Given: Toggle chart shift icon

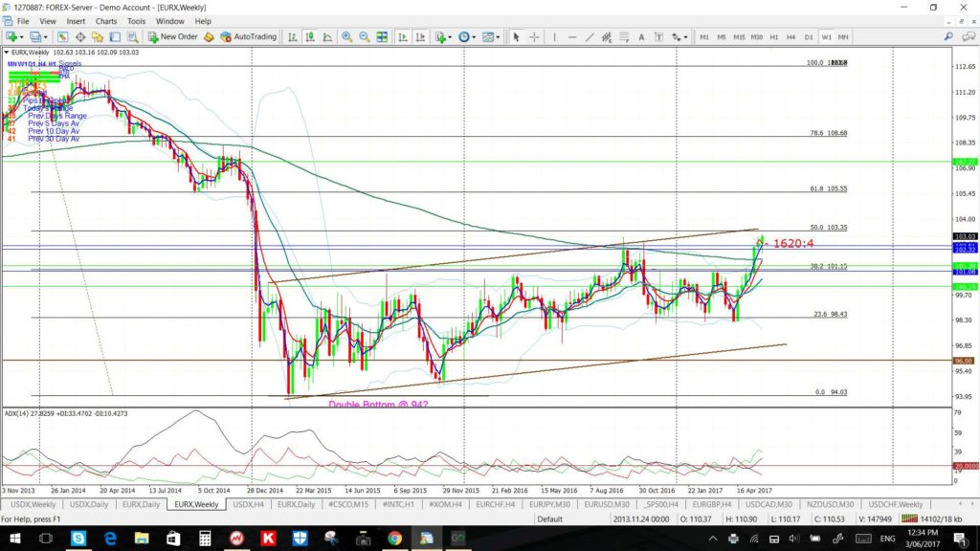Looking at the screenshot, I should (420, 37).
